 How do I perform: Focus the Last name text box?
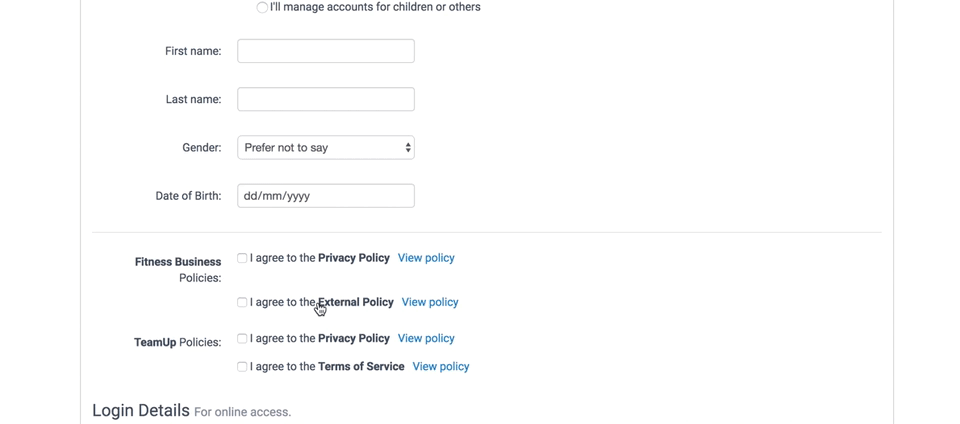(325, 99)
